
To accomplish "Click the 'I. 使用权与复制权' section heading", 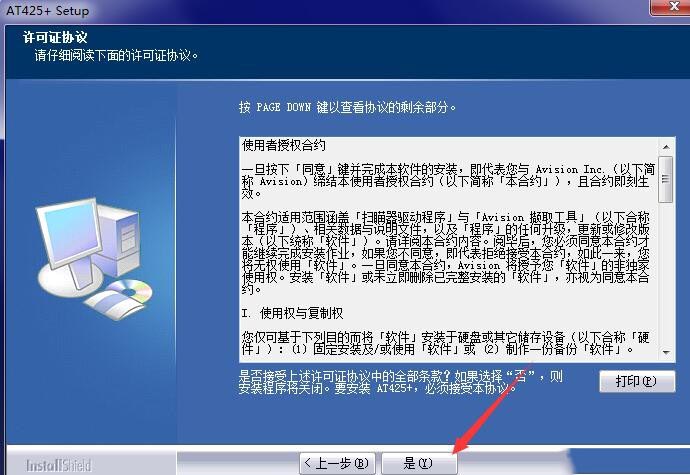I will coord(292,313).
